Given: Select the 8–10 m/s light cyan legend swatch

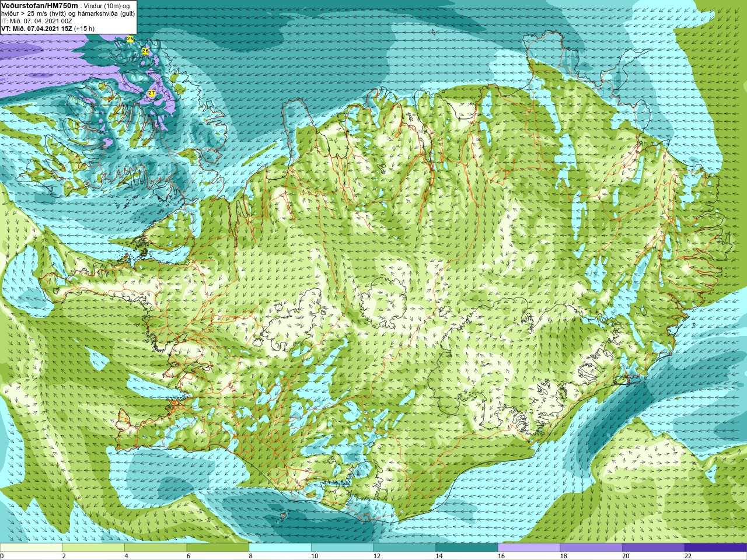Looking at the screenshot, I should point(280,548).
